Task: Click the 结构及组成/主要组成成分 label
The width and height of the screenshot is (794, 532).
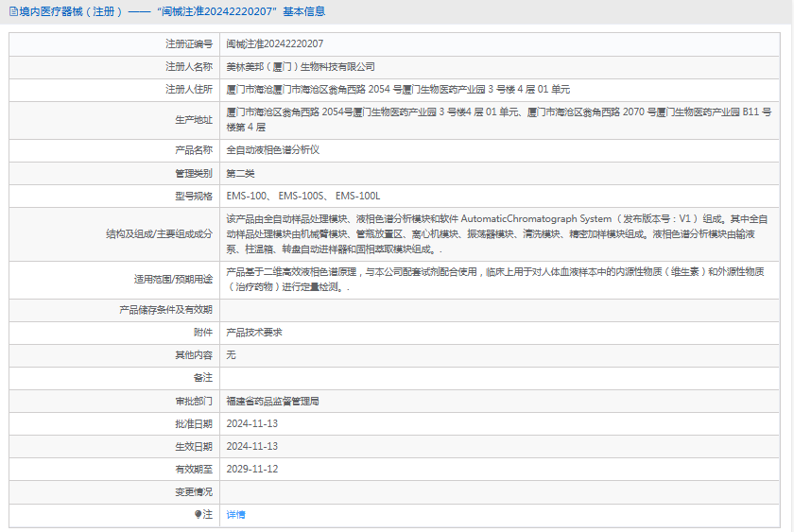Action: [159, 234]
